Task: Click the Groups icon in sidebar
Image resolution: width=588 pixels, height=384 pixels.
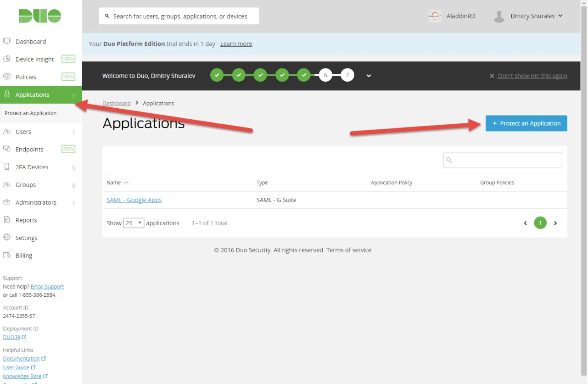Action: coord(7,184)
